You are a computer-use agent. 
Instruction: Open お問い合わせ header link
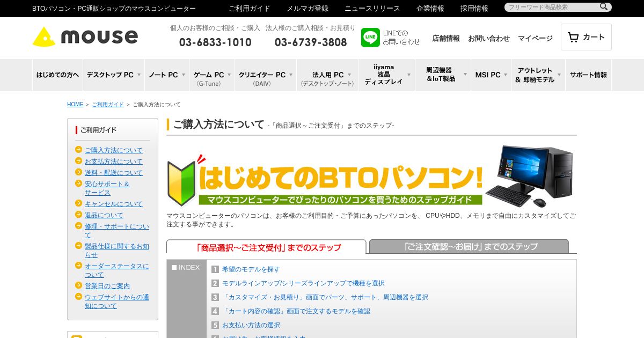[x=489, y=39]
